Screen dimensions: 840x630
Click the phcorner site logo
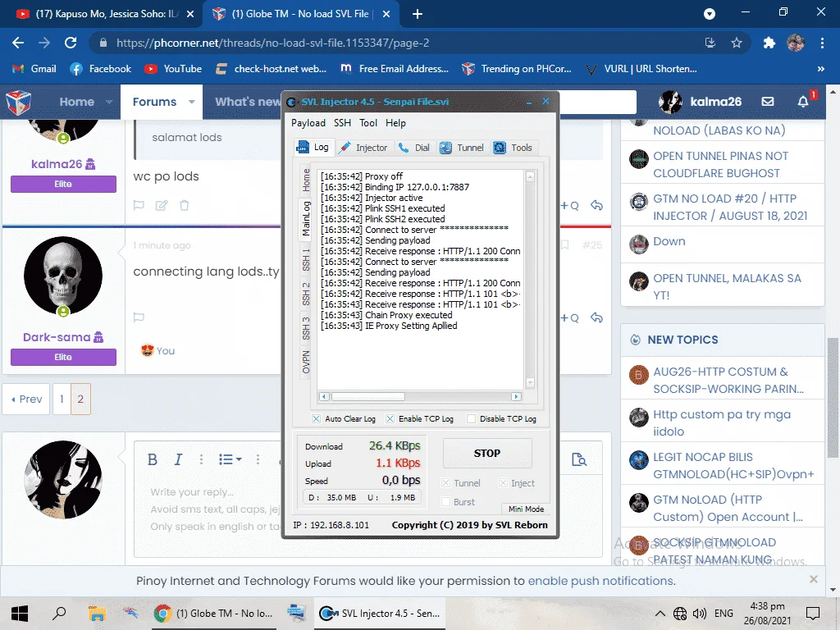18,102
